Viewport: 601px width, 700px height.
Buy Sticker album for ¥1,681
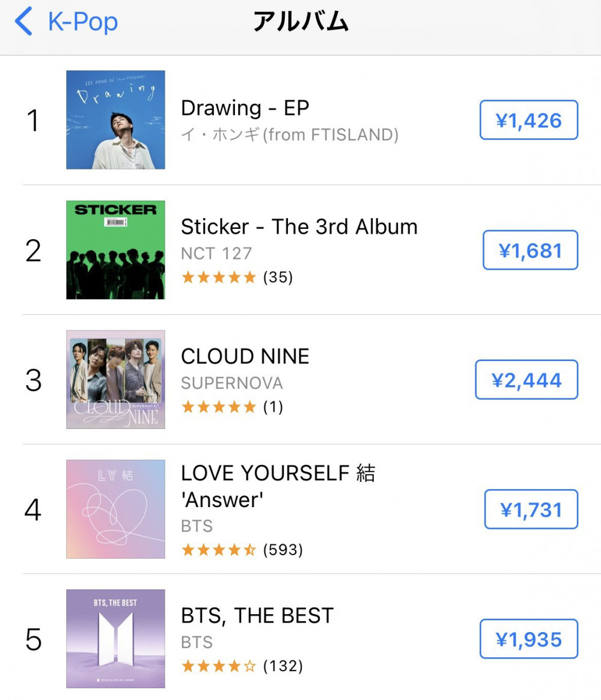pos(531,250)
